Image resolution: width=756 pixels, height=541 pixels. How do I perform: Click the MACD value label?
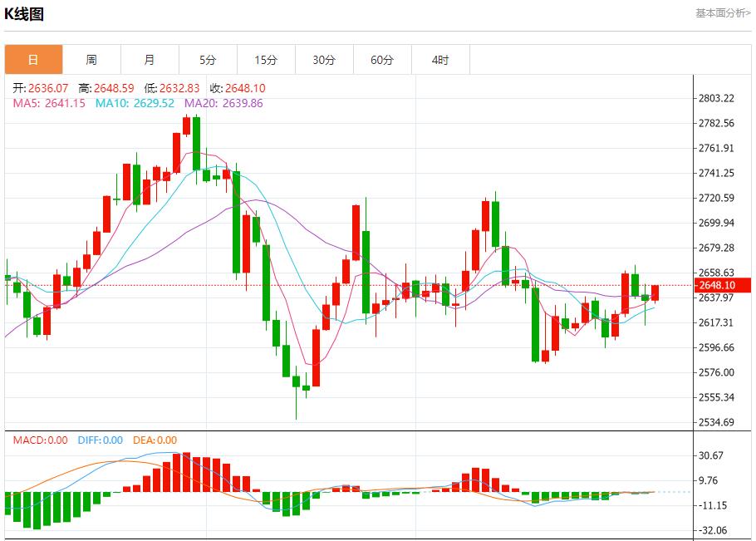[40, 440]
